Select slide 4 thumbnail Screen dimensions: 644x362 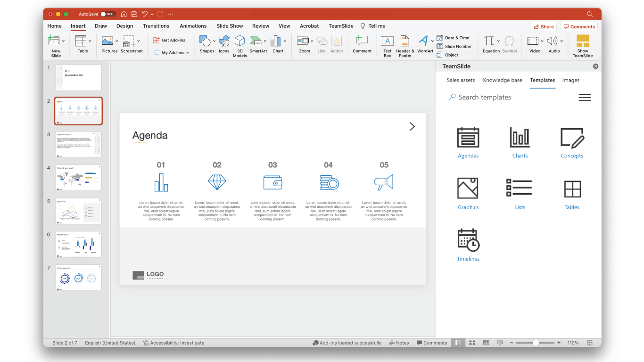pyautogui.click(x=78, y=178)
